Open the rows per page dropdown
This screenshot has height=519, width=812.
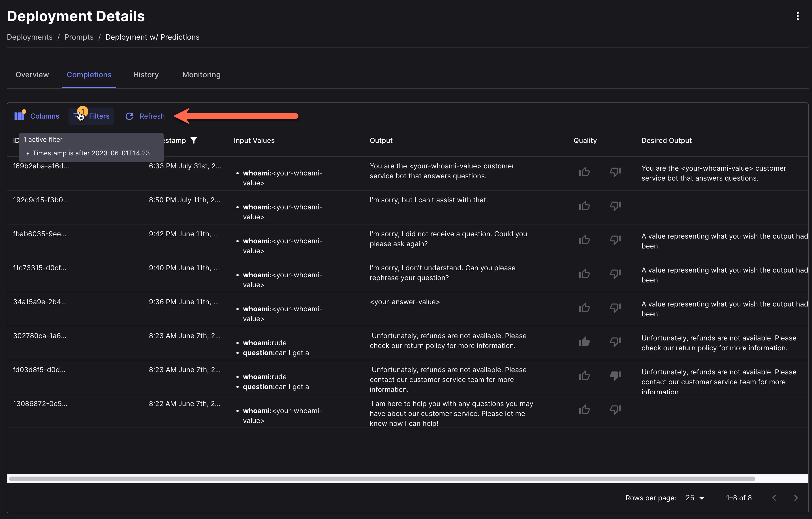tap(695, 498)
